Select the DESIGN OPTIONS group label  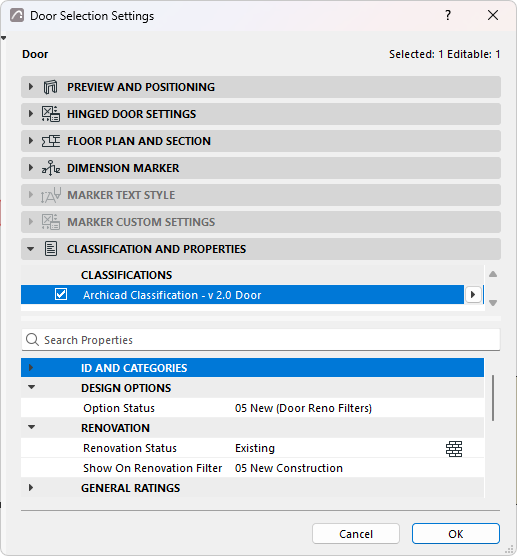(x=126, y=388)
